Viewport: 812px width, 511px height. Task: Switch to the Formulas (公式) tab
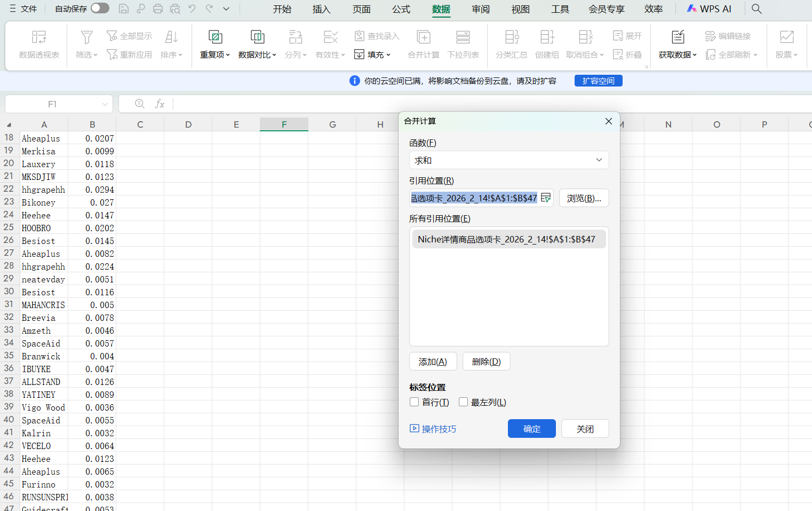coord(401,9)
